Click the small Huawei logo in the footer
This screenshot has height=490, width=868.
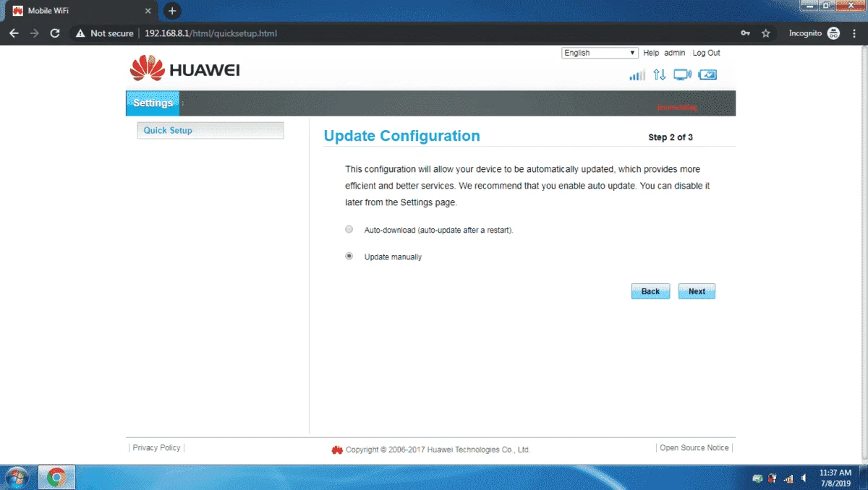[337, 450]
